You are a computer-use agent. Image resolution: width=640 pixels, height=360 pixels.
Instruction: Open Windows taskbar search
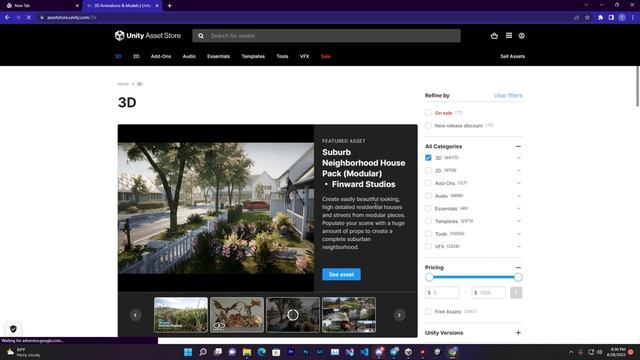click(203, 352)
